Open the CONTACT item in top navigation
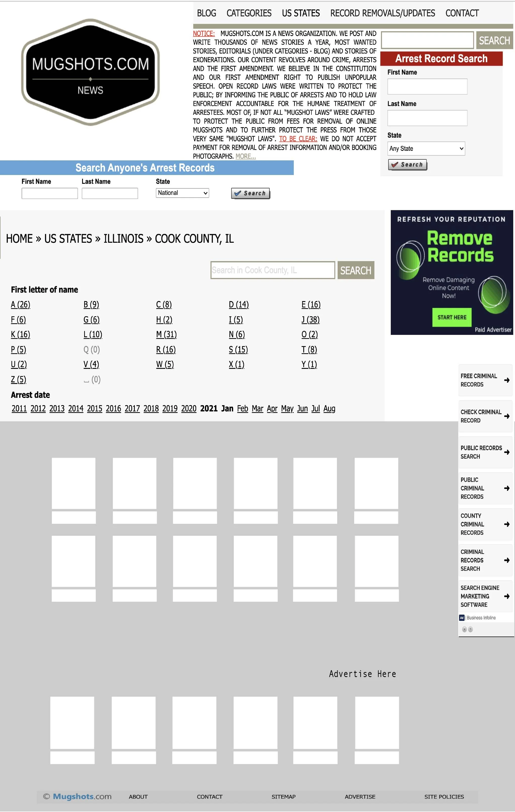 (x=462, y=13)
